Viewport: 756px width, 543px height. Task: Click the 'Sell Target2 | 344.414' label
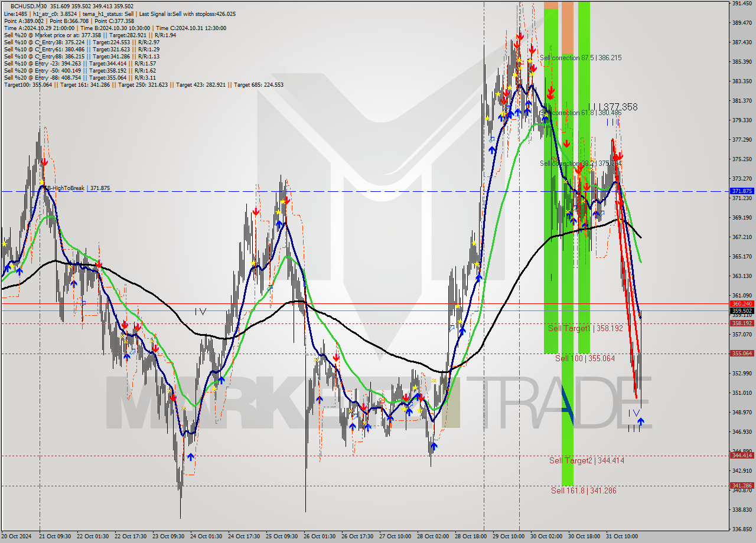coord(586,460)
